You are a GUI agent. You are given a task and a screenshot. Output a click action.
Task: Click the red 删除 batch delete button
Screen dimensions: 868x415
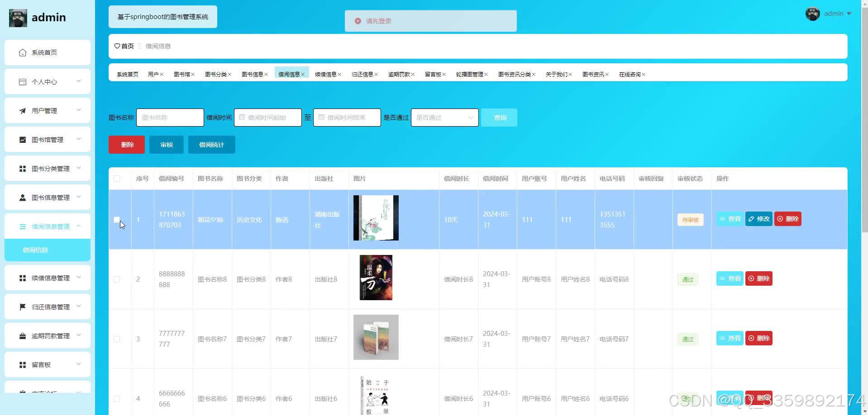127,145
